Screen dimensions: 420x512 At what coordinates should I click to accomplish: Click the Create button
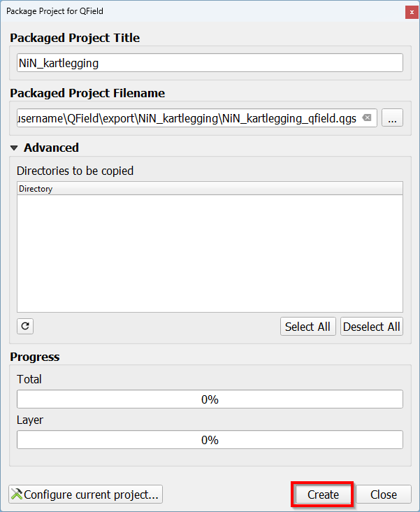click(323, 495)
